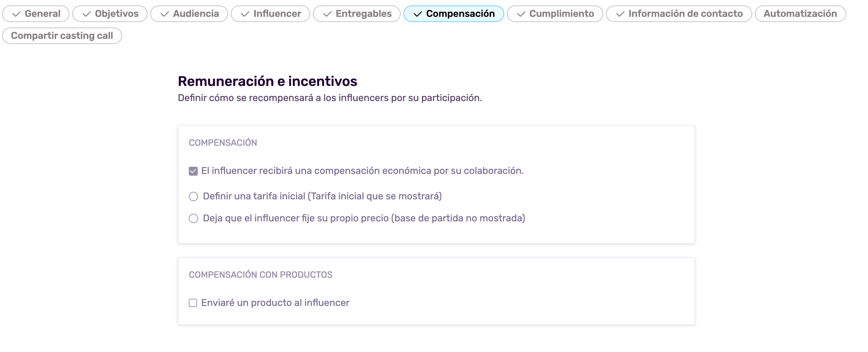Click the checkmark icon on the active Compensación tab
This screenshot has height=352, width=868.
tap(417, 14)
